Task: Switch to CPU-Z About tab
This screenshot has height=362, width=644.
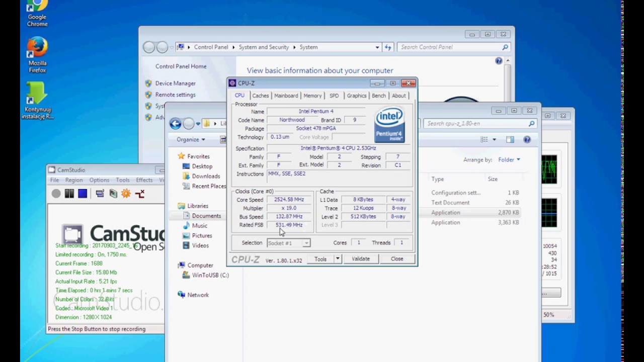Action: [399, 96]
